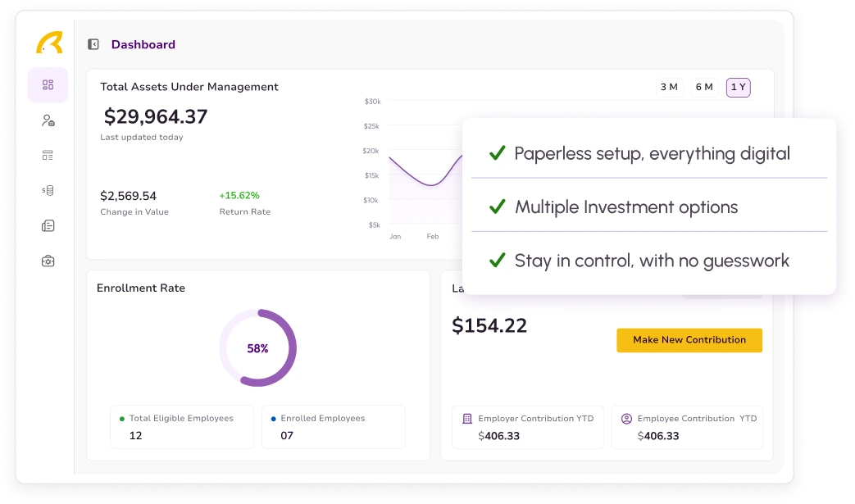
Task: Enable the 6 M time range
Action: pos(704,87)
